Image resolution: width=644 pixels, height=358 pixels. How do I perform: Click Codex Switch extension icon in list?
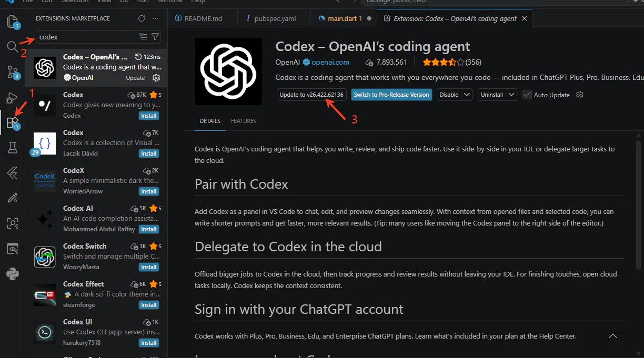[x=45, y=257]
